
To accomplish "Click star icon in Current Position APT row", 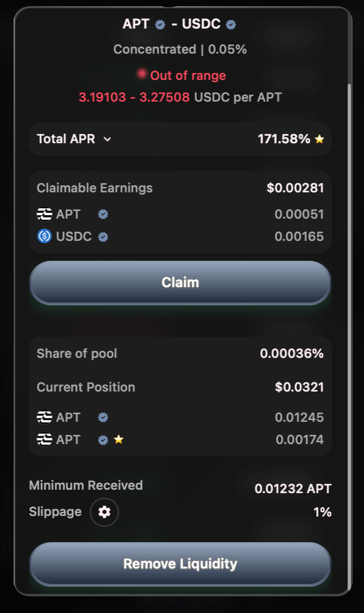I will (119, 439).
